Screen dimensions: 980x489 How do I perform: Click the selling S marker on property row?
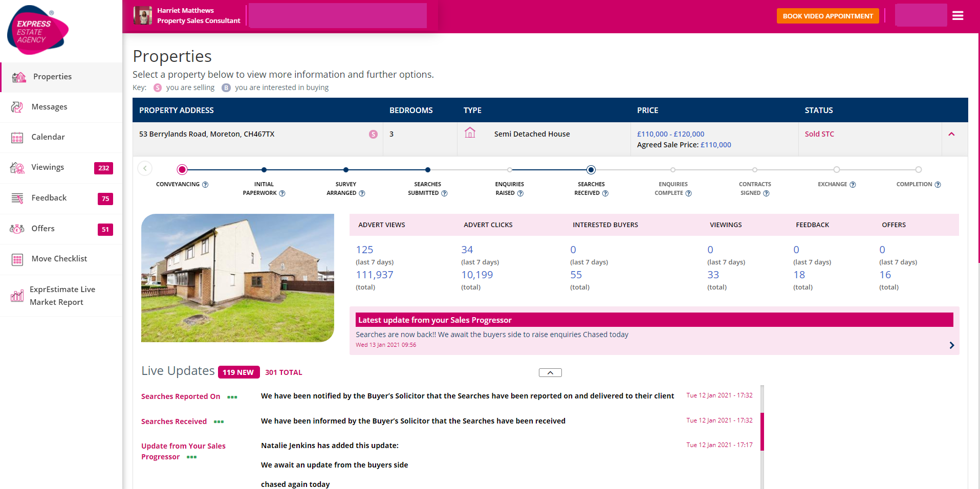(373, 134)
